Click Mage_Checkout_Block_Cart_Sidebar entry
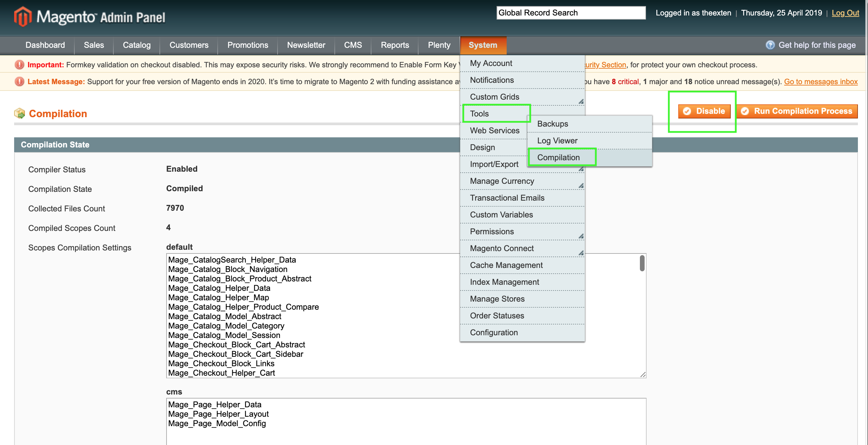 [x=236, y=354]
